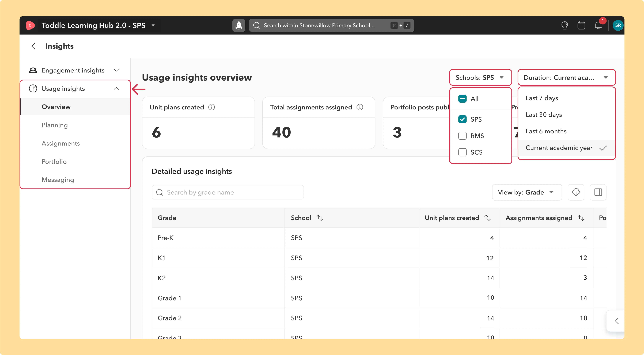
Task: Click the K1 grade row
Action: (x=379, y=258)
